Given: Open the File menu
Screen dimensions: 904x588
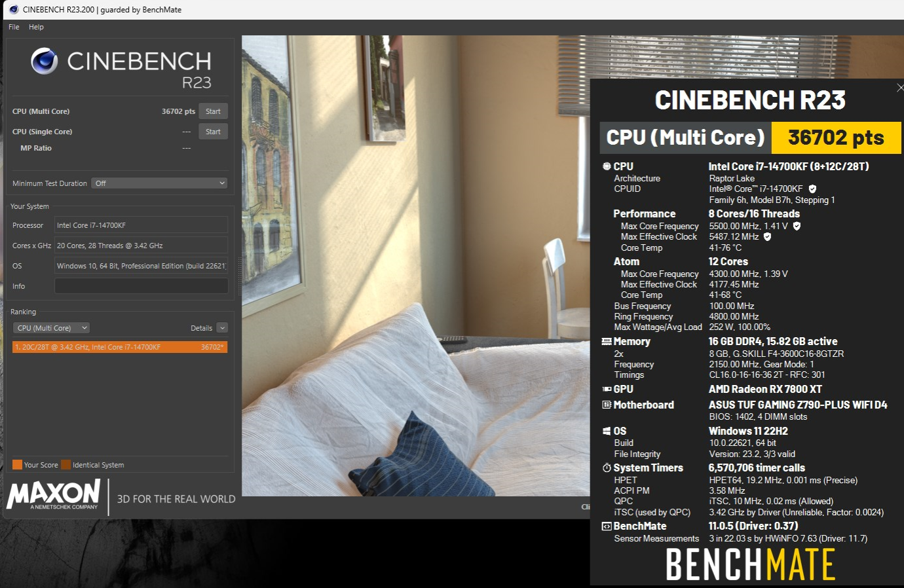Looking at the screenshot, I should click(14, 27).
